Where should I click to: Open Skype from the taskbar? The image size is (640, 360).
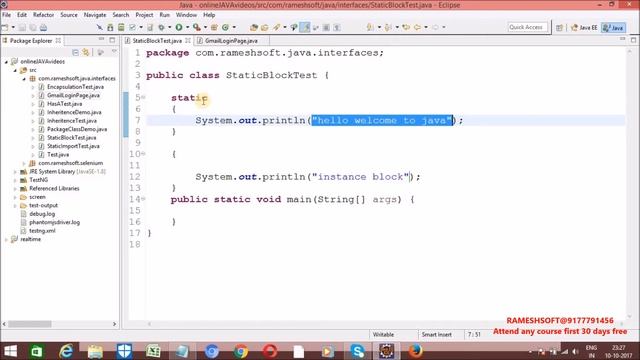357,351
